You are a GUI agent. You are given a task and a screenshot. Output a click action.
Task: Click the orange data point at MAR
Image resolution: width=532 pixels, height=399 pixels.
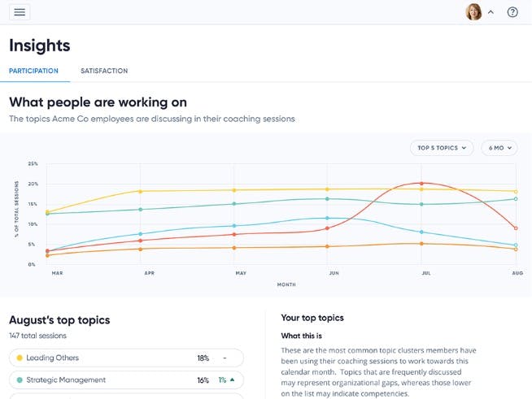click(48, 255)
